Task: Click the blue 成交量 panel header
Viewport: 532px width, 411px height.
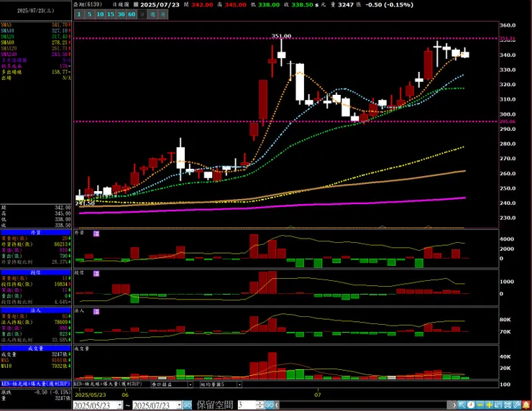Action: tap(36, 348)
